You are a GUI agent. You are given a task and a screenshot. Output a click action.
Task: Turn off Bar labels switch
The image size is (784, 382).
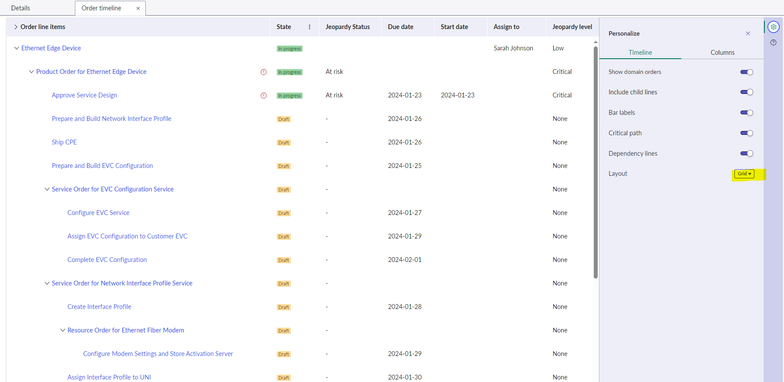click(x=746, y=113)
